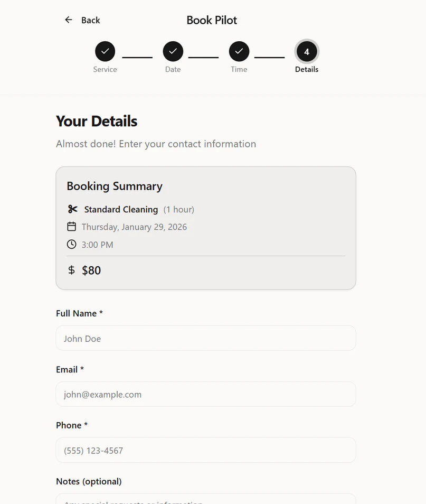Go back using the back arrow icon

[x=68, y=20]
